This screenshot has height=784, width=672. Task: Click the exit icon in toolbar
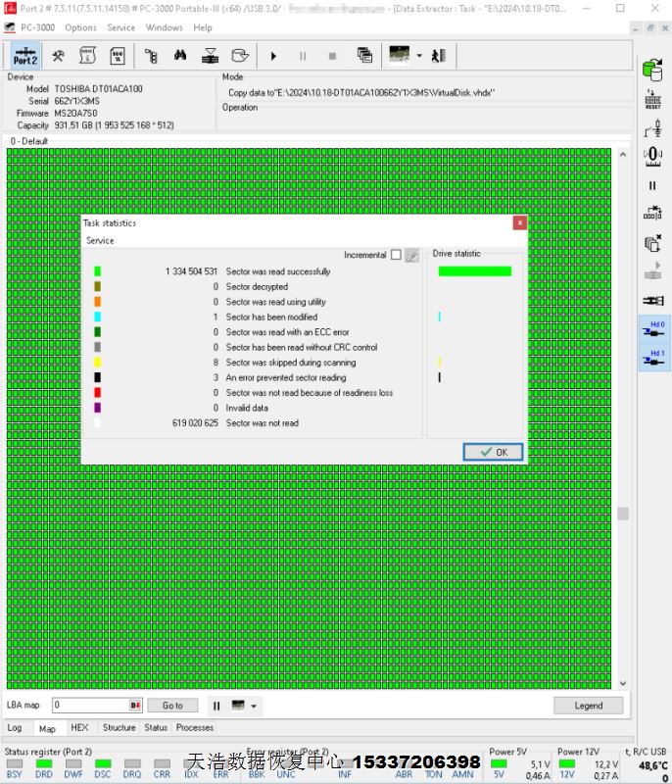(439, 56)
